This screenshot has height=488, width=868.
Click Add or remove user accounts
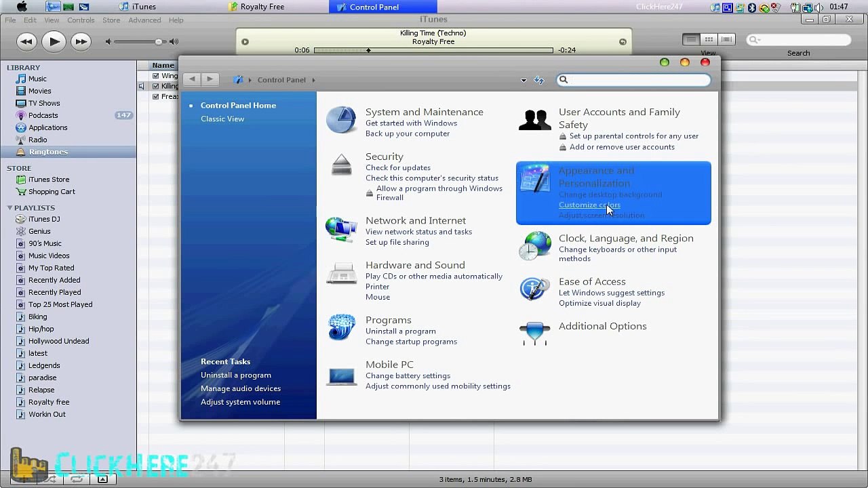coord(622,147)
